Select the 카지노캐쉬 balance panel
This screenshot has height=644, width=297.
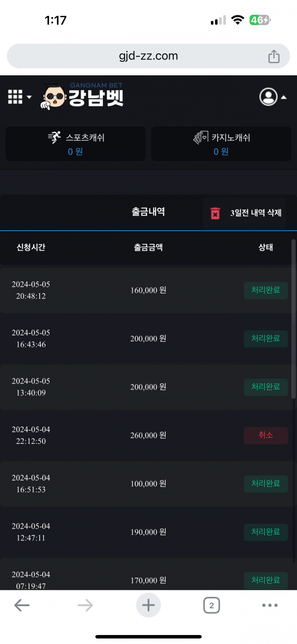pyautogui.click(x=221, y=144)
